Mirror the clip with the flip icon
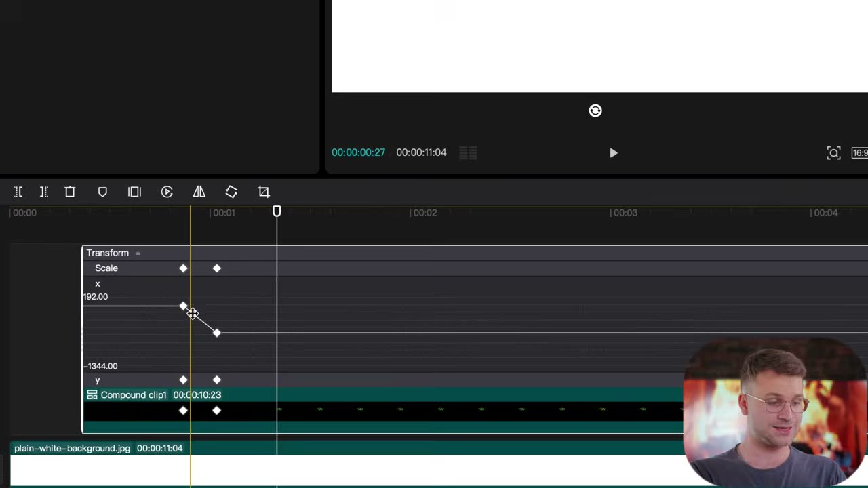The width and height of the screenshot is (868, 488). [x=199, y=192]
